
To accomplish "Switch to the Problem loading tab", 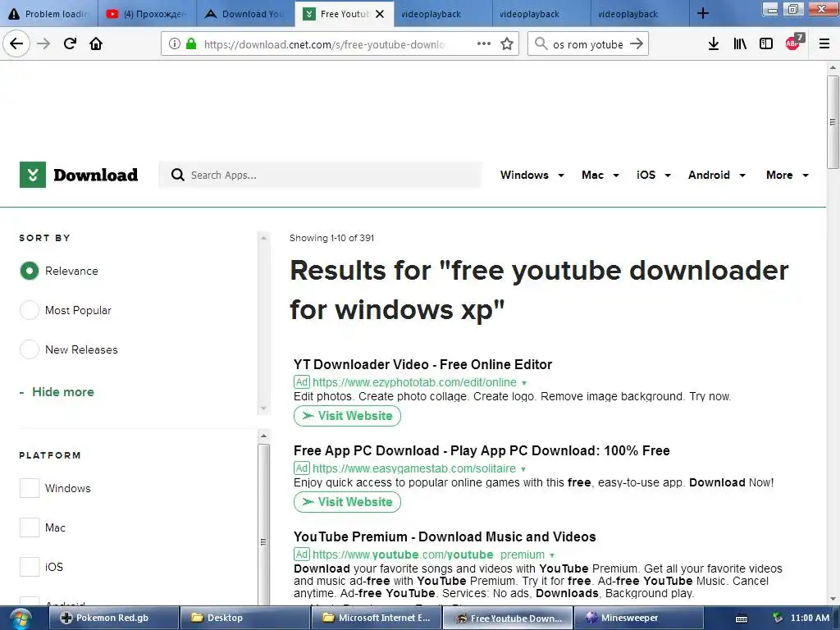I will pos(49,13).
